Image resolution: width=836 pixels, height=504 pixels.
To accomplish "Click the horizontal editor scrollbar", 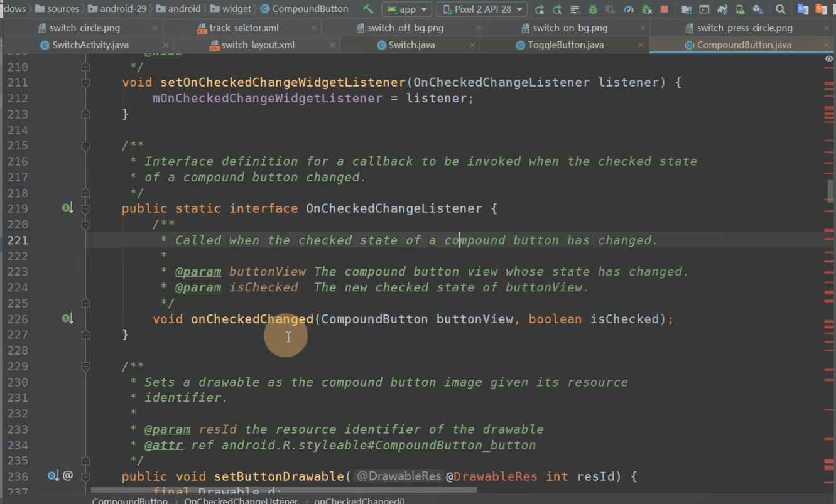I will 284,490.
